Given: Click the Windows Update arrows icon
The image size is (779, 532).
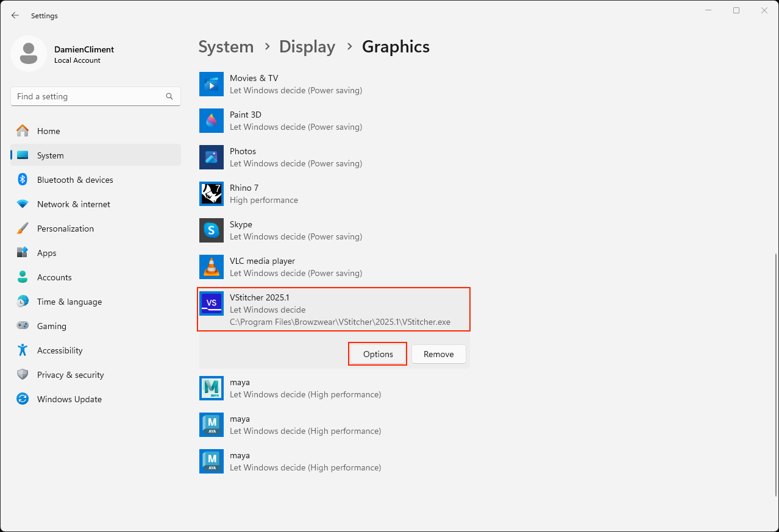Looking at the screenshot, I should (23, 399).
